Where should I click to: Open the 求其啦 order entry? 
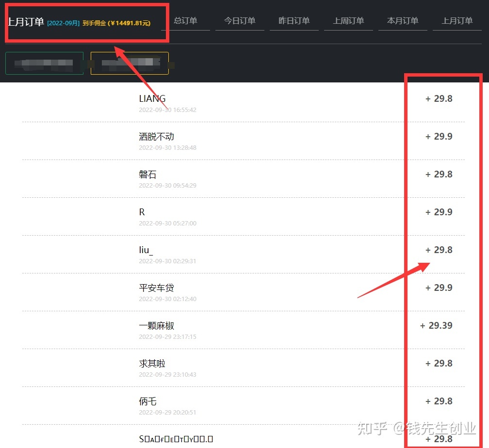pos(152,364)
